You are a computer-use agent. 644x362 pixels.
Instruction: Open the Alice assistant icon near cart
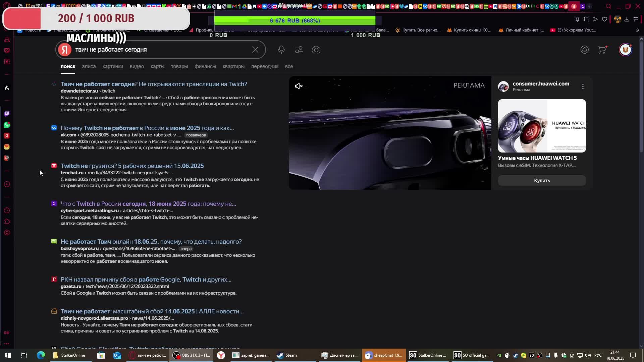click(x=585, y=50)
